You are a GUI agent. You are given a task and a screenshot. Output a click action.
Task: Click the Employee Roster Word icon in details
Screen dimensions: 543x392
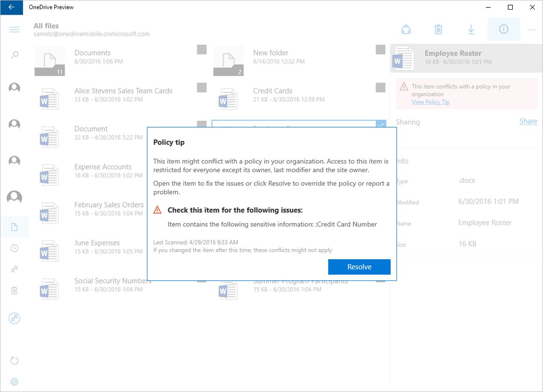tap(403, 58)
